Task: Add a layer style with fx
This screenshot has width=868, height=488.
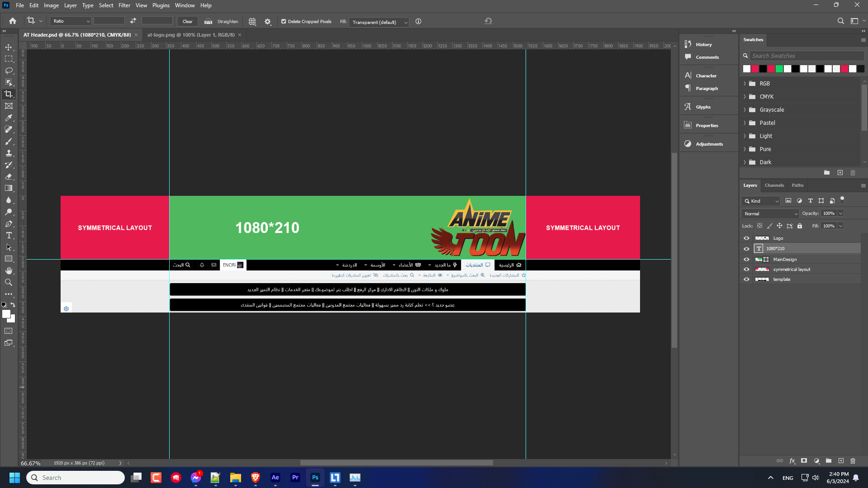Action: pyautogui.click(x=792, y=461)
